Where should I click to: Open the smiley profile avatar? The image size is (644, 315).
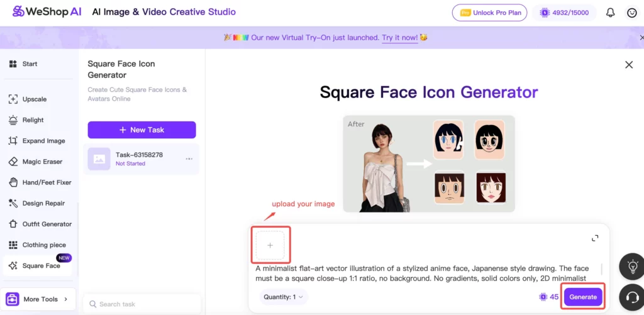tap(631, 13)
